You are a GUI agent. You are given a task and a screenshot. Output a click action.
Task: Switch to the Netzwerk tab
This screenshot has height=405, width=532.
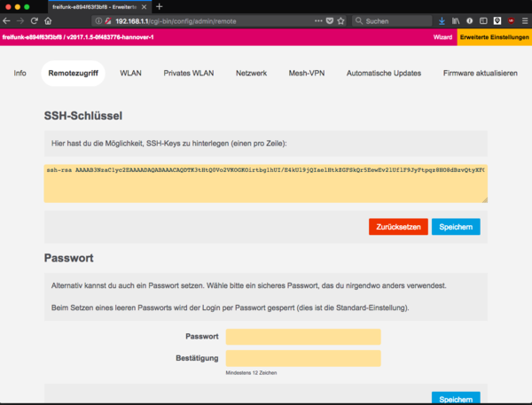tap(252, 74)
